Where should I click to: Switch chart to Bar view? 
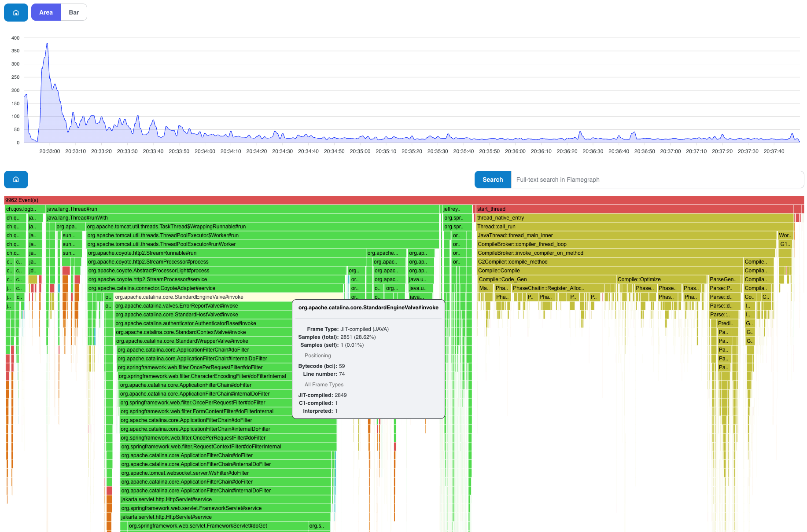(74, 12)
